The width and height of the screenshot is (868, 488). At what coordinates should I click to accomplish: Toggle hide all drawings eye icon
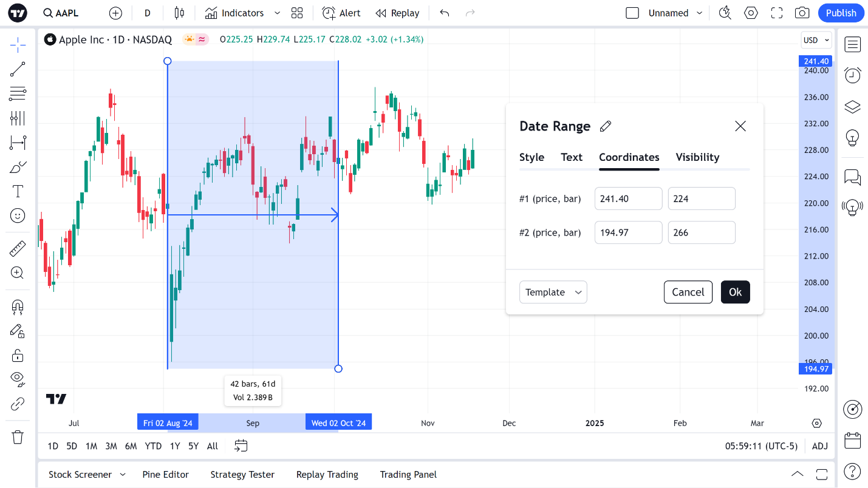18,379
